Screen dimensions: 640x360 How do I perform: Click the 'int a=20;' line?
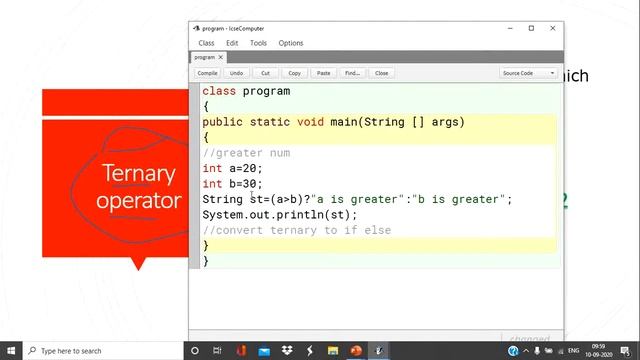pos(232,168)
